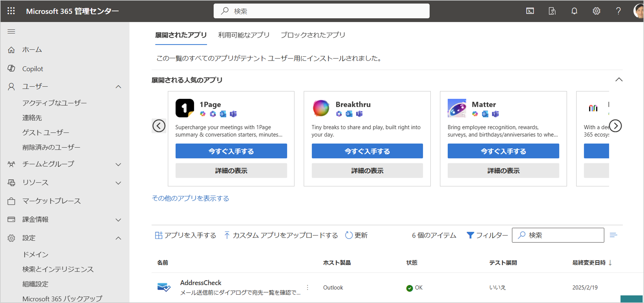Open Cloud Shell icon in header
The height and width of the screenshot is (303, 644).
tap(530, 11)
